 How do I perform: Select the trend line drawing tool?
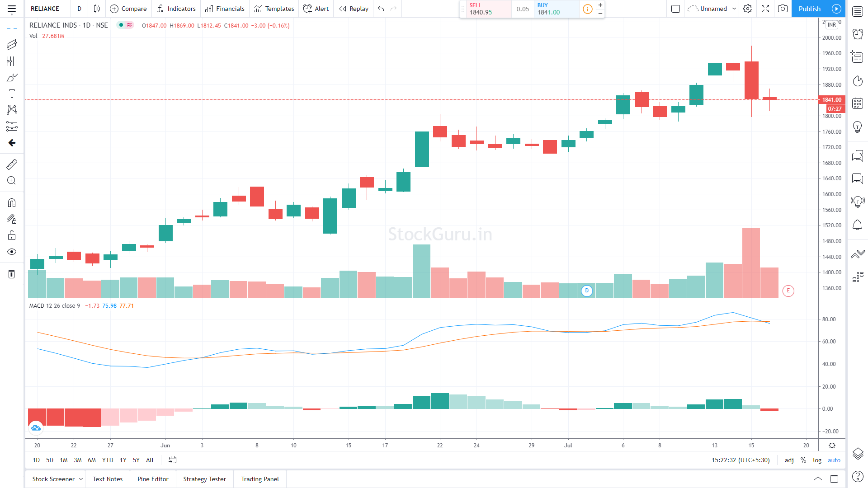coord(12,45)
